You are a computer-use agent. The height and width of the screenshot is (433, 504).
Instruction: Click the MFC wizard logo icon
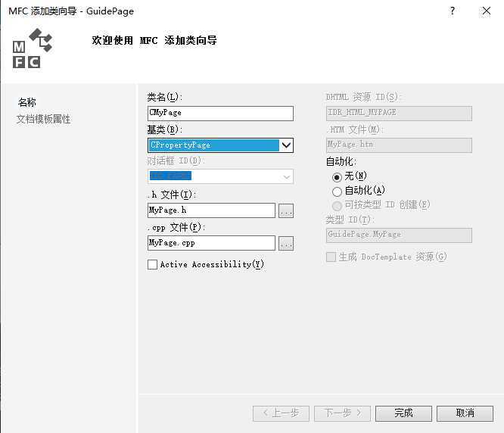32,48
